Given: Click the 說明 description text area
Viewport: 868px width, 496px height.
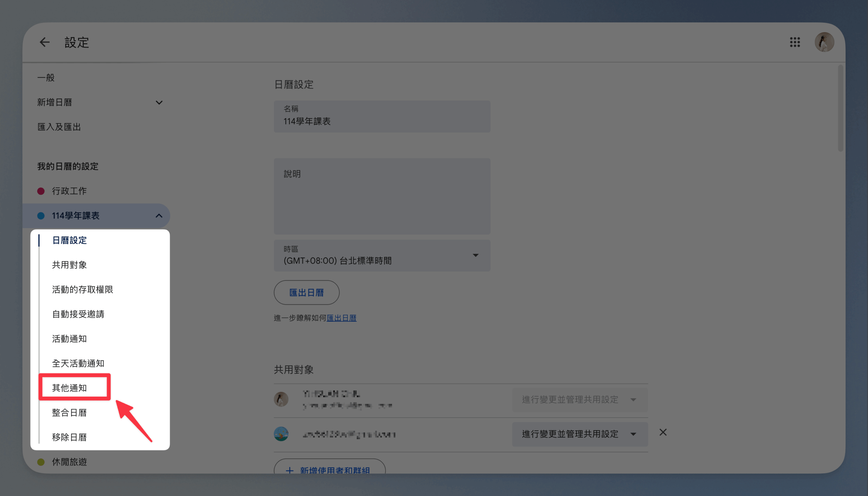Looking at the screenshot, I should [382, 198].
